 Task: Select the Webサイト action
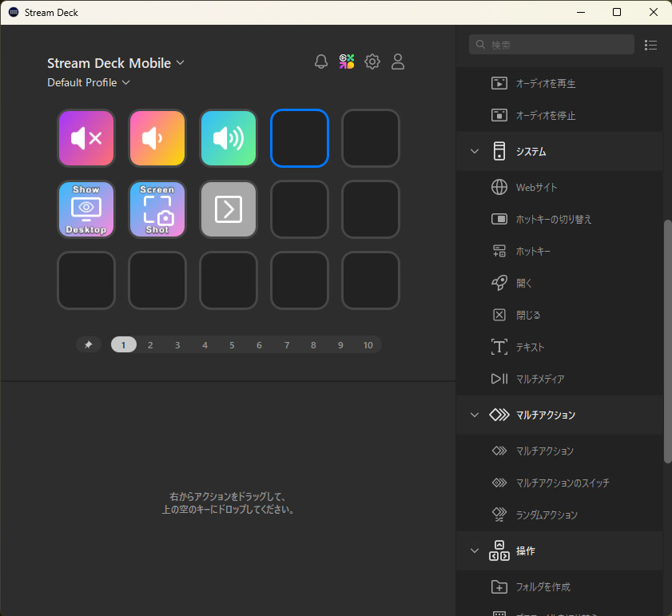pos(559,187)
